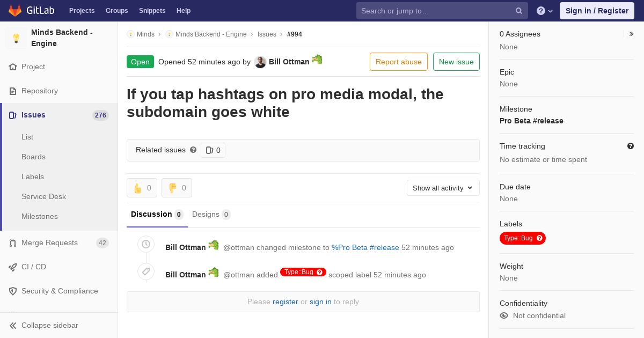Click the Related issues help icon
This screenshot has width=644, height=338.
[193, 150]
